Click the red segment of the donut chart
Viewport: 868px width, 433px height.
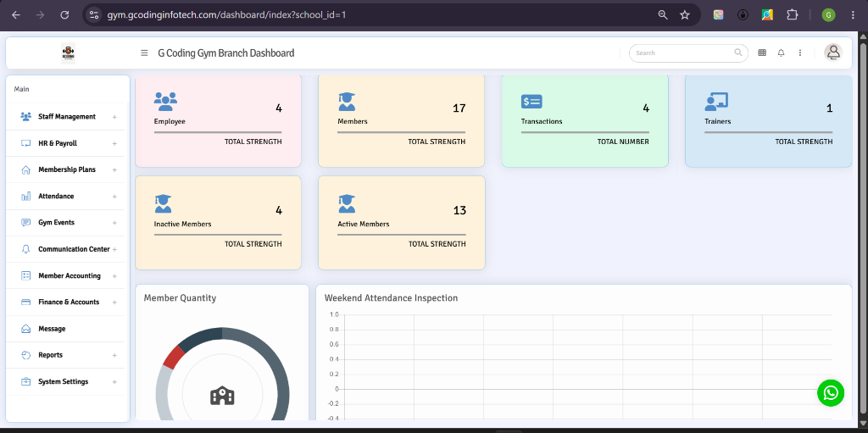(173, 357)
